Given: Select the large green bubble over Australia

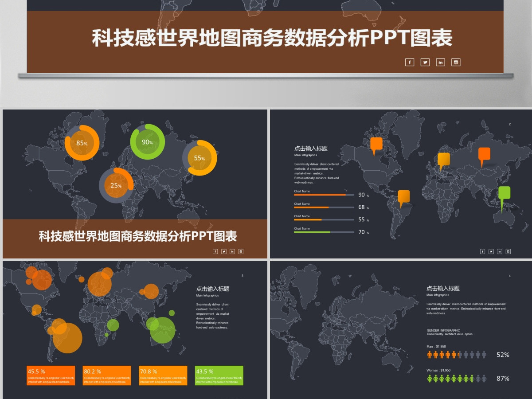Looking at the screenshot, I should [162, 330].
